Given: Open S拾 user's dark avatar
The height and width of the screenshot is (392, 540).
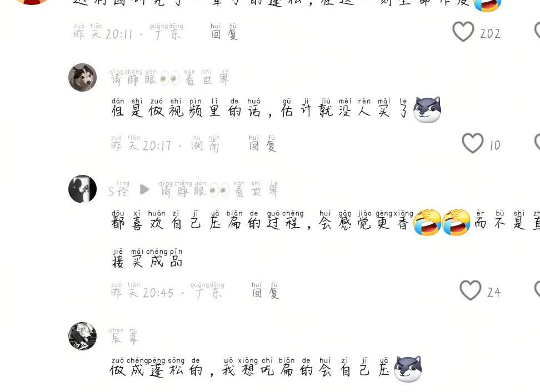Looking at the screenshot, I should pos(82,189).
